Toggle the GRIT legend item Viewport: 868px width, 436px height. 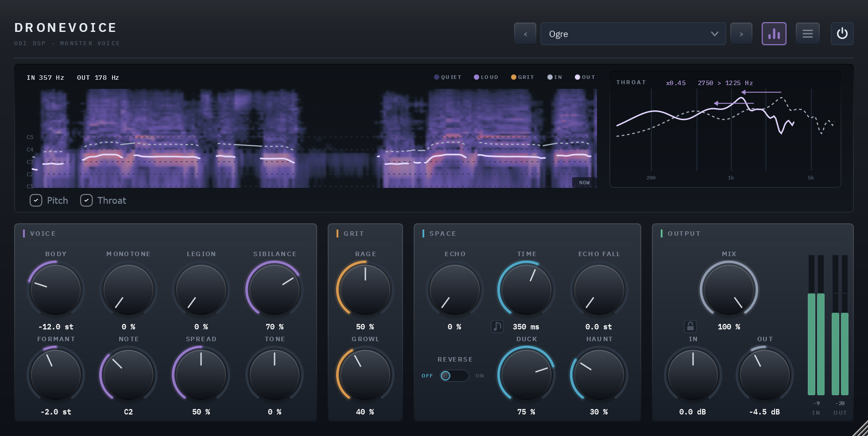coord(522,77)
